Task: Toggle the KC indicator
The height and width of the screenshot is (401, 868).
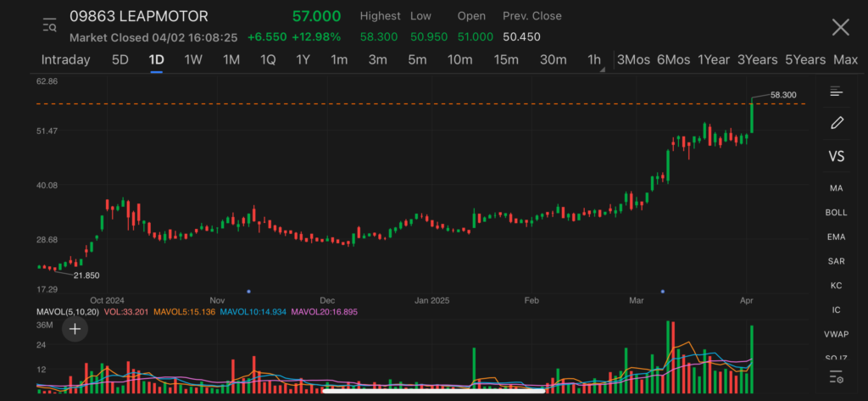Action: click(x=836, y=286)
